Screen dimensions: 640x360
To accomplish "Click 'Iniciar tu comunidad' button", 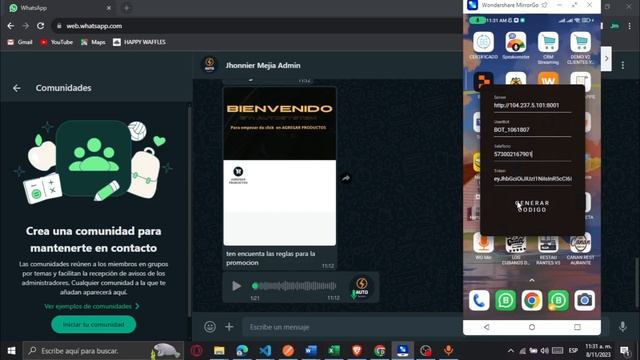I will pyautogui.click(x=93, y=324).
